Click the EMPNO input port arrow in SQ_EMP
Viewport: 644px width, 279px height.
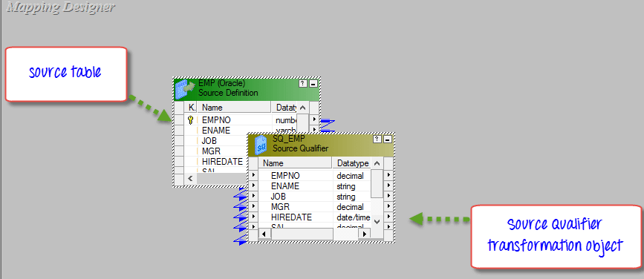tap(254, 176)
